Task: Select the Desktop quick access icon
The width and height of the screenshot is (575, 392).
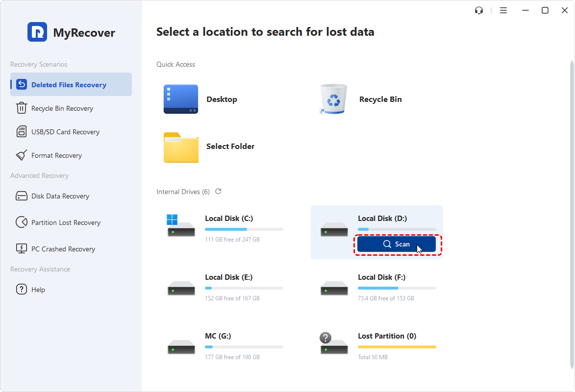Action: click(x=181, y=99)
